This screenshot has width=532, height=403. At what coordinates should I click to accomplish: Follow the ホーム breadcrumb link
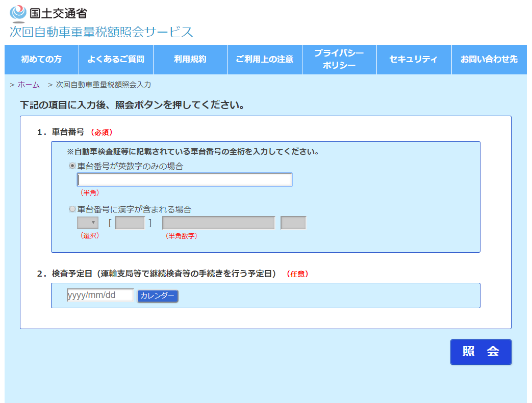click(29, 85)
